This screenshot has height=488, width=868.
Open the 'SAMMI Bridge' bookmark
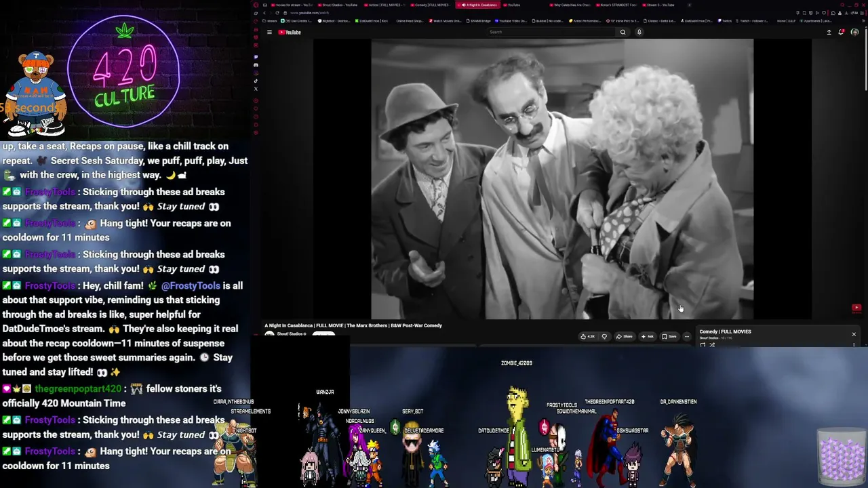[478, 21]
